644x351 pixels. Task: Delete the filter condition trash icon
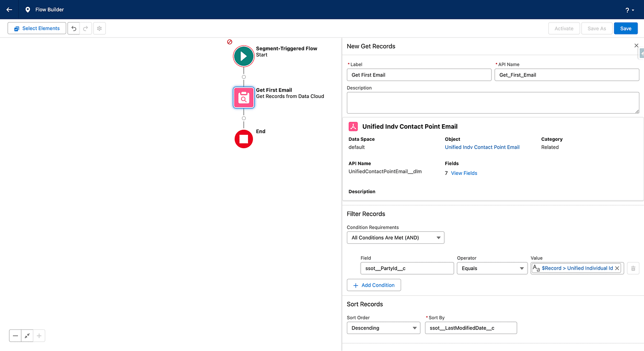click(633, 268)
